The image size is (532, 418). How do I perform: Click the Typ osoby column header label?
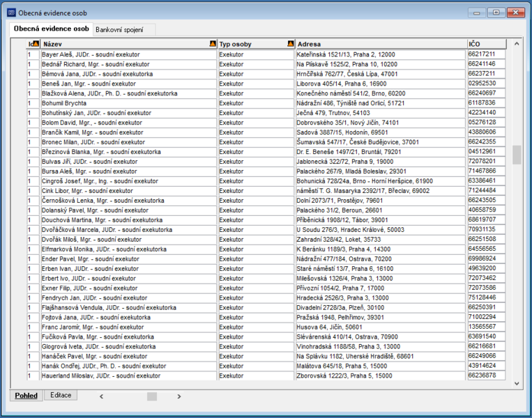[235, 44]
